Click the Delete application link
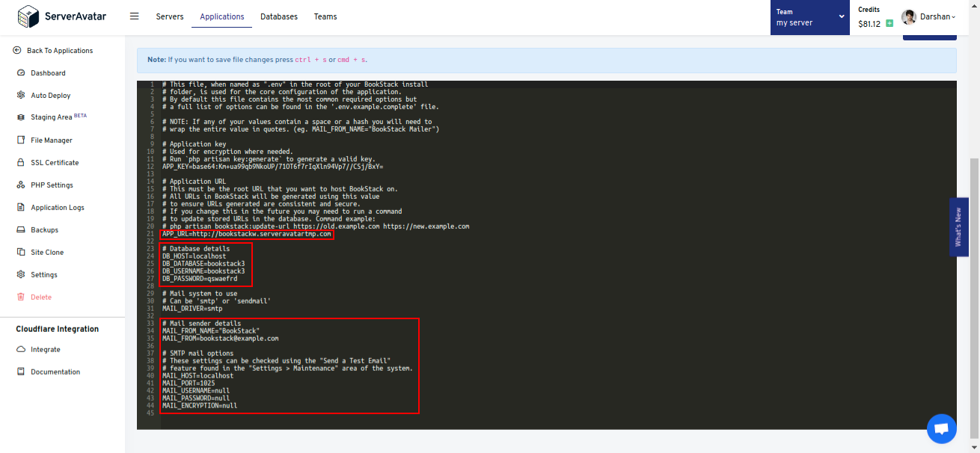 (x=40, y=298)
